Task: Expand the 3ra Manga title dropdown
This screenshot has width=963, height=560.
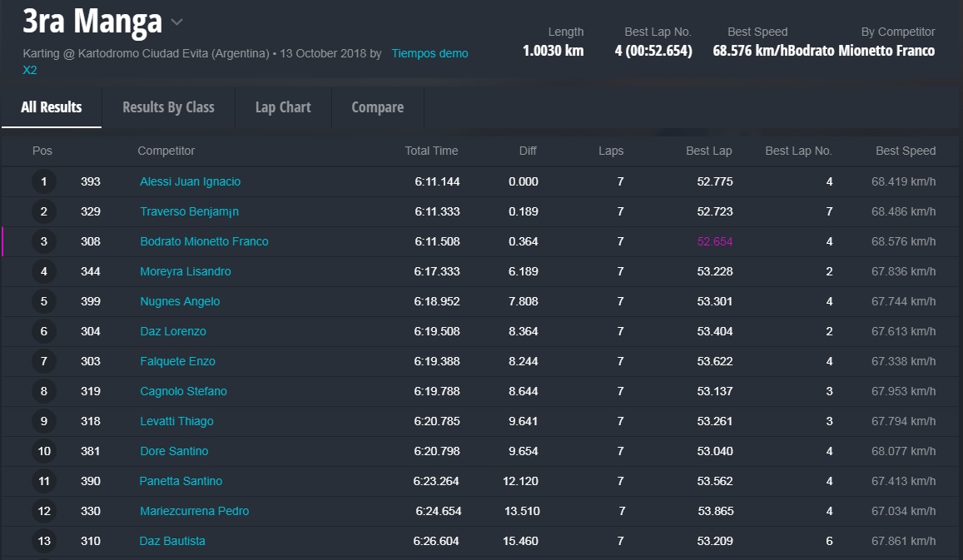Action: point(176,22)
